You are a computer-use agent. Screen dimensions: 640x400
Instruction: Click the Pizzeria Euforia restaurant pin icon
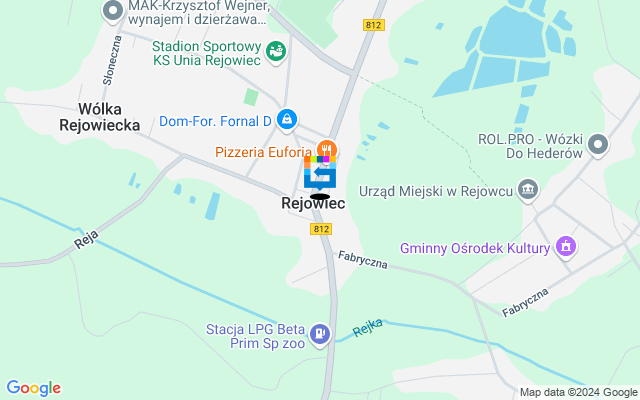point(327,149)
